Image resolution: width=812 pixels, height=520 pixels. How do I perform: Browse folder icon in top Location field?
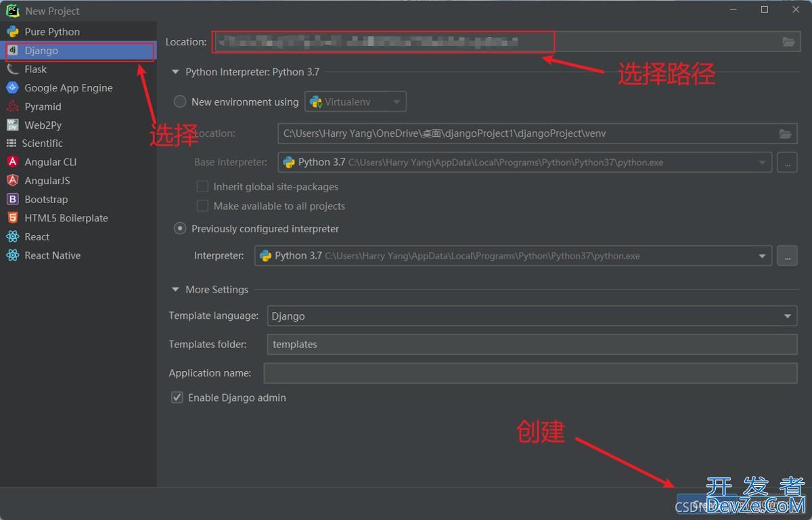(x=788, y=42)
